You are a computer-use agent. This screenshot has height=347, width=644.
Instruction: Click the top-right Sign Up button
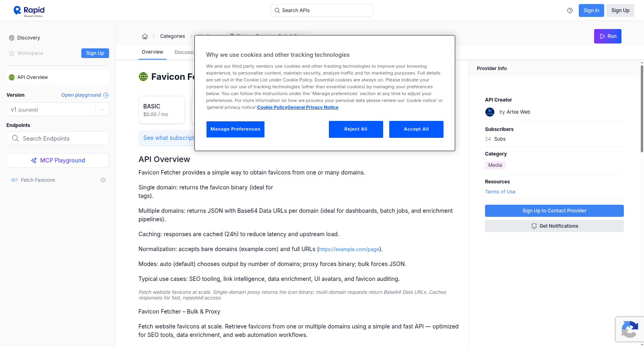[620, 10]
